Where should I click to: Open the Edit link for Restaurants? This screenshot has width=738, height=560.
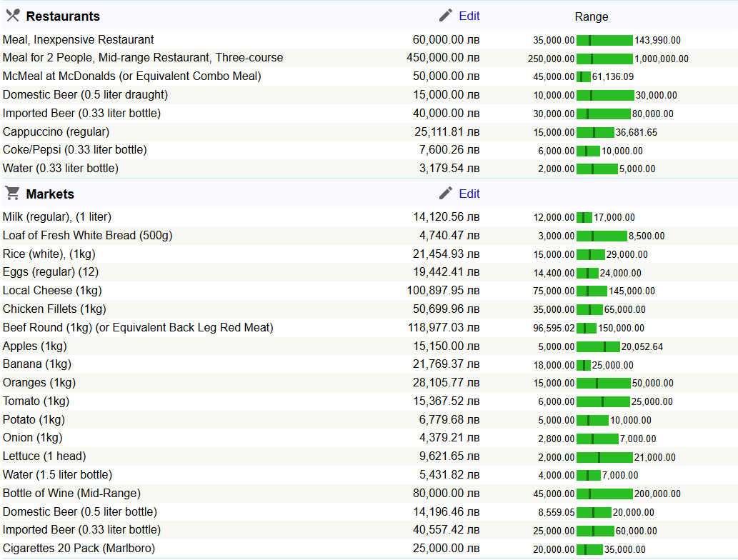pyautogui.click(x=469, y=16)
